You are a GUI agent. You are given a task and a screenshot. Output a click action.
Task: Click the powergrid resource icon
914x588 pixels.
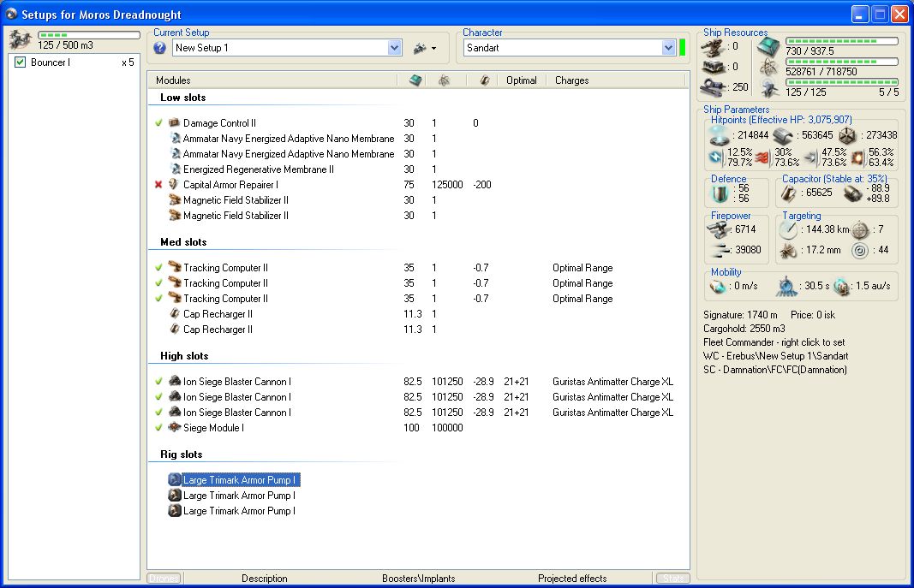[768, 68]
